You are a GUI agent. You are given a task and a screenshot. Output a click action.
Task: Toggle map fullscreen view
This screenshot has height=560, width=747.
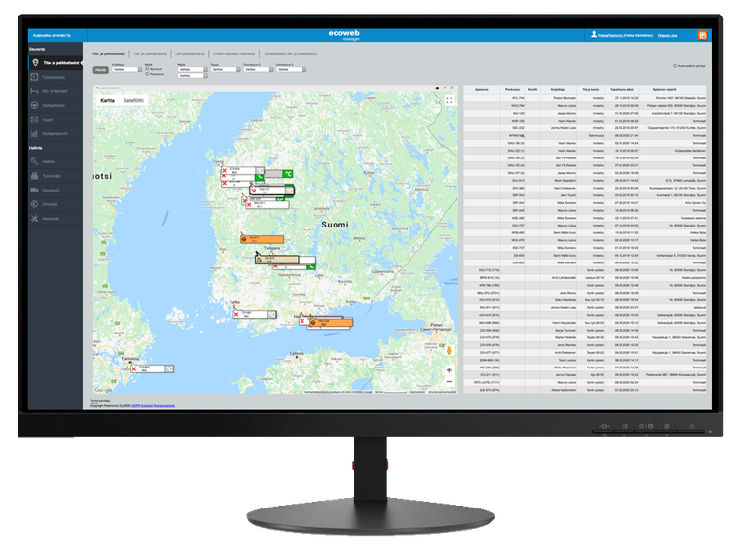(449, 100)
